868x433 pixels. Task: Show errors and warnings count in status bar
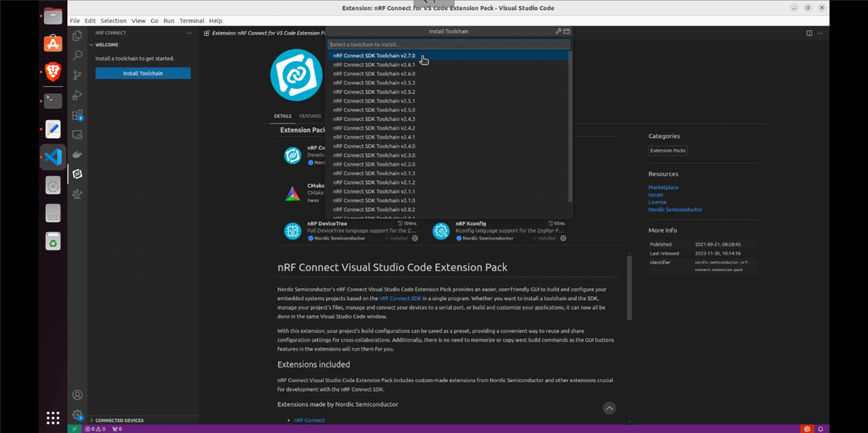[x=94, y=429]
